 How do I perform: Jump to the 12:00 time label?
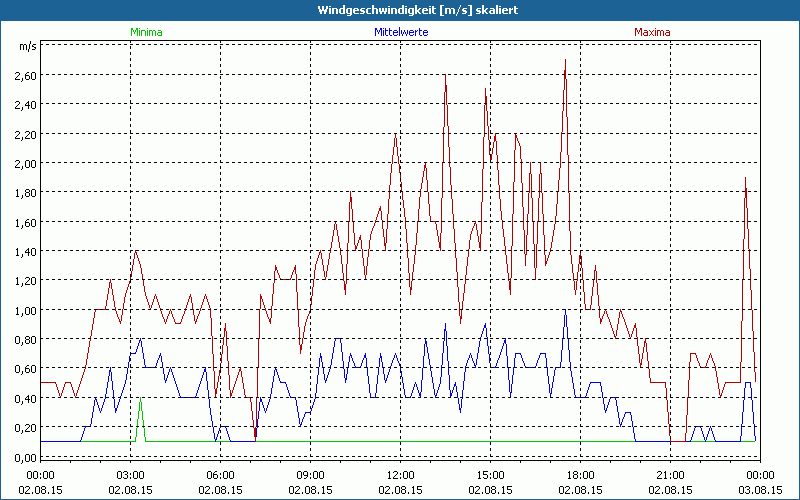coord(401,474)
